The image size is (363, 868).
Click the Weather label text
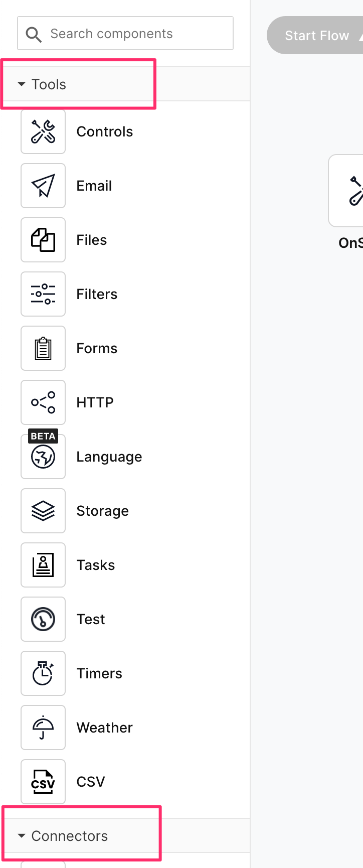(104, 728)
